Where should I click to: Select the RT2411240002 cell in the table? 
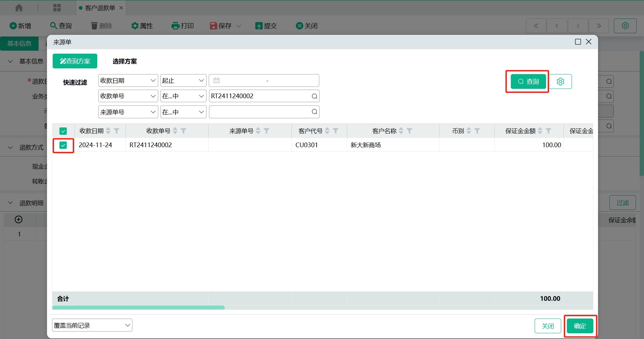pos(167,145)
